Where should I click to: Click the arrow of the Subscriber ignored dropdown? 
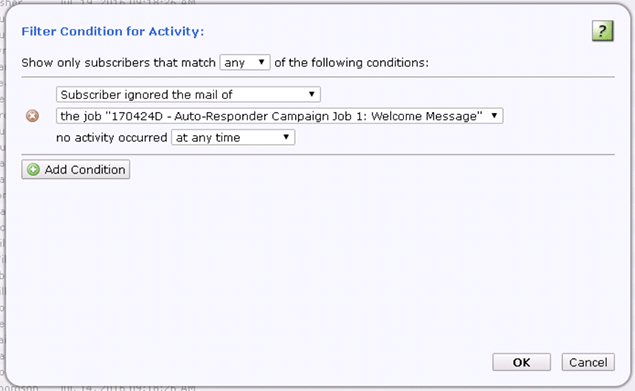tap(311, 94)
